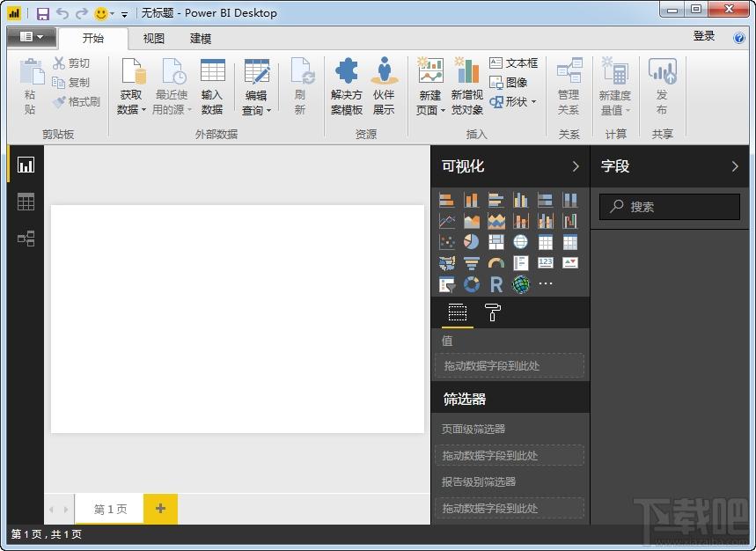Open the 编辑查询 edit queries dropdown

pyautogui.click(x=256, y=87)
